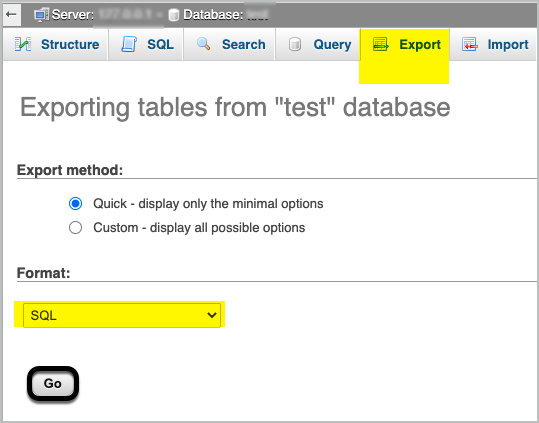539x423 pixels.
Task: Click 'Quick - display only the minimal options' label
Action: point(208,204)
